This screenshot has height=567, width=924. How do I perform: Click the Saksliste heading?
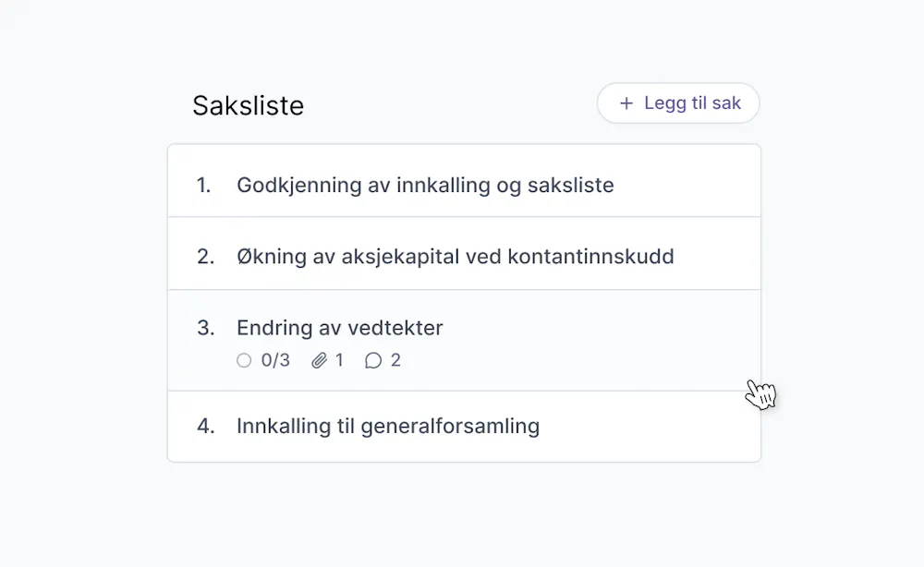click(248, 106)
